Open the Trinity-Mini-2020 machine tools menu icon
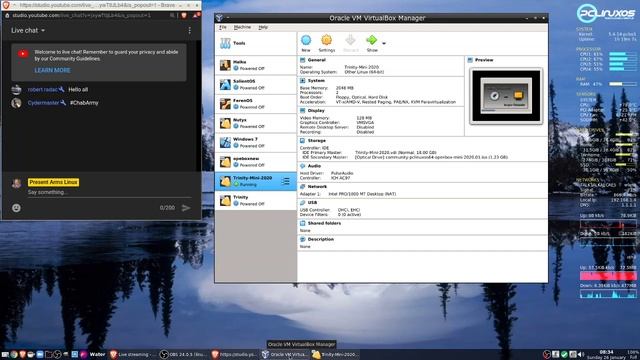 tap(285, 181)
